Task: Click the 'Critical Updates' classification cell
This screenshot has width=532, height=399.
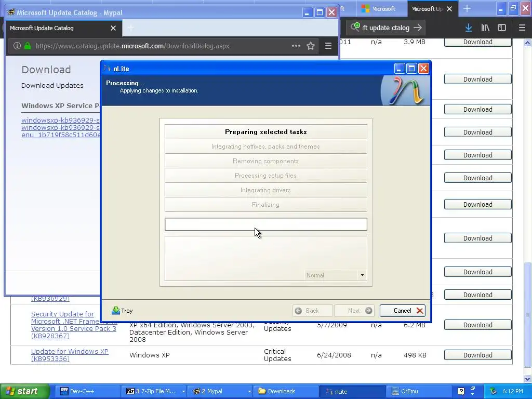Action: point(277,355)
